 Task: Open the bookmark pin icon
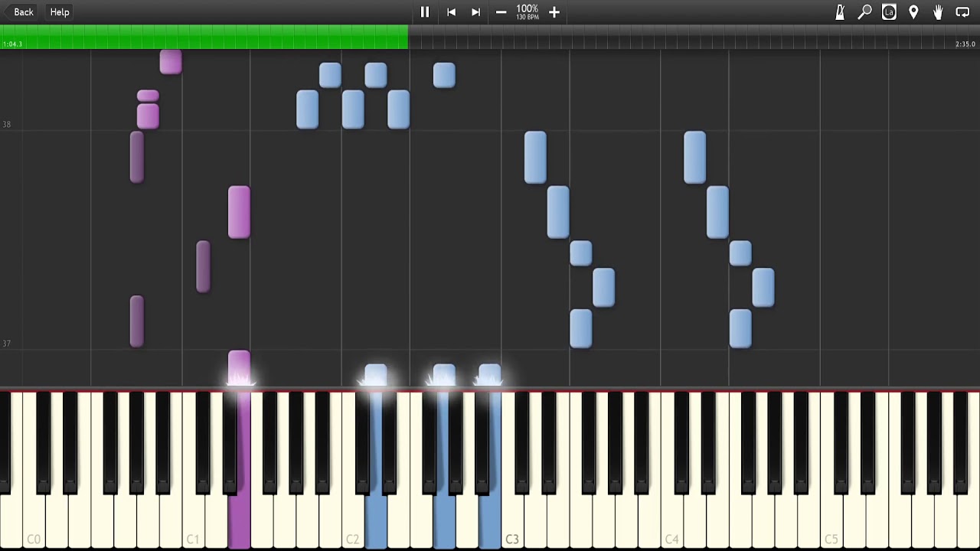click(x=913, y=12)
